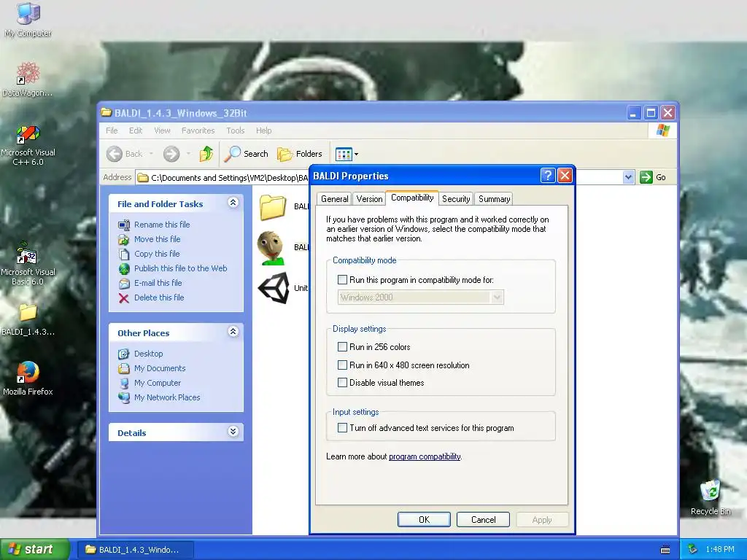Open Search in Explorer toolbar
747x560 pixels.
247,154
